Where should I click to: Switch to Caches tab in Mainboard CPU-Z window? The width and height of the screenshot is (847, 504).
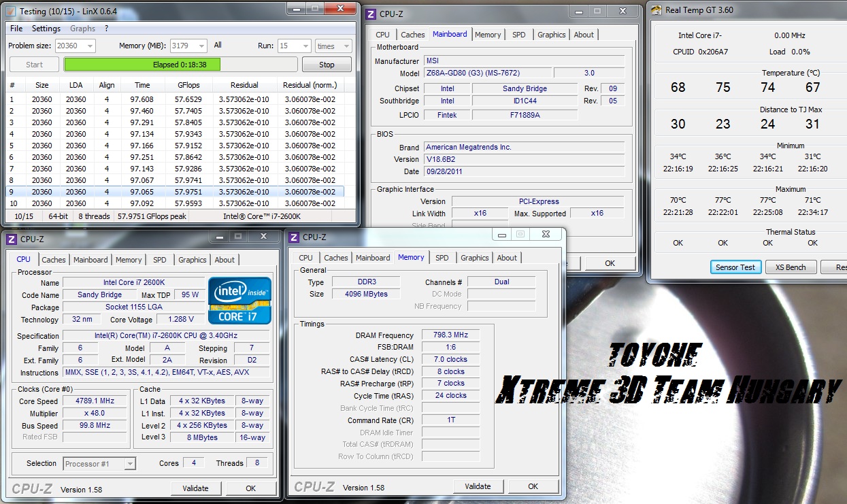[x=412, y=35]
